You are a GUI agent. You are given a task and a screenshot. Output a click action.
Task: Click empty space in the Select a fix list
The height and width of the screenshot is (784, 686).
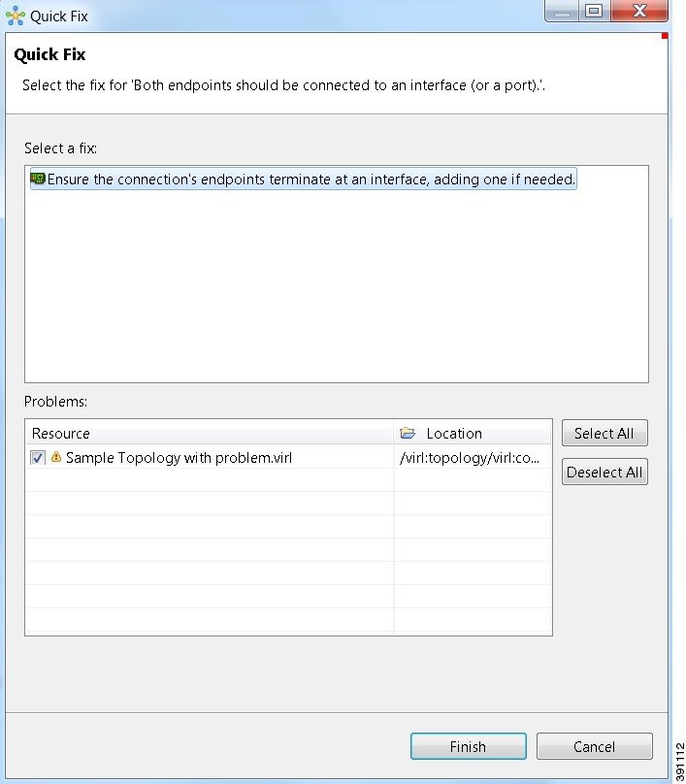pos(336,291)
